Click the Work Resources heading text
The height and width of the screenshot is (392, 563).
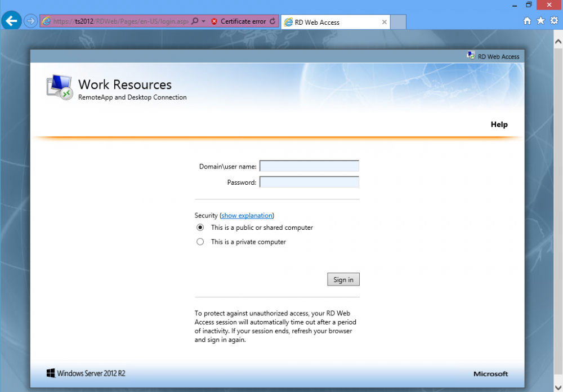(125, 84)
